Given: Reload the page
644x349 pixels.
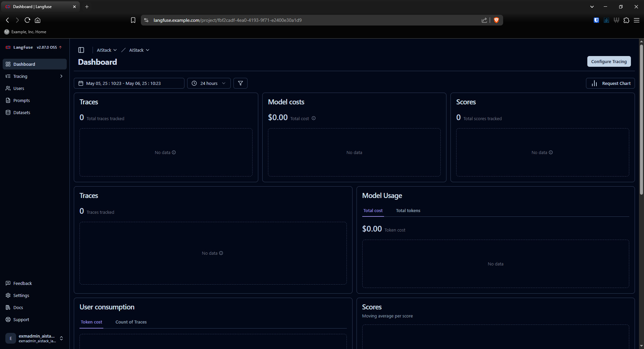Looking at the screenshot, I should (x=28, y=20).
